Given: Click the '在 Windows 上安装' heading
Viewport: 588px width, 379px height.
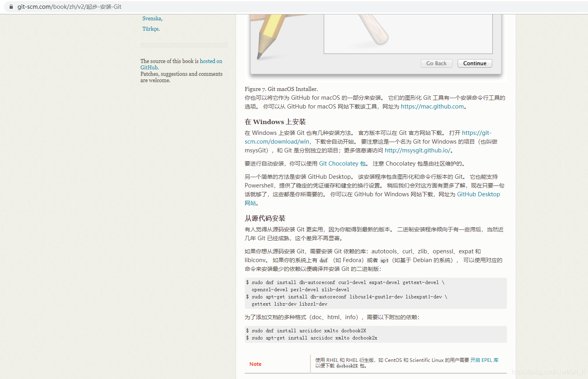Looking at the screenshot, I should [x=275, y=122].
